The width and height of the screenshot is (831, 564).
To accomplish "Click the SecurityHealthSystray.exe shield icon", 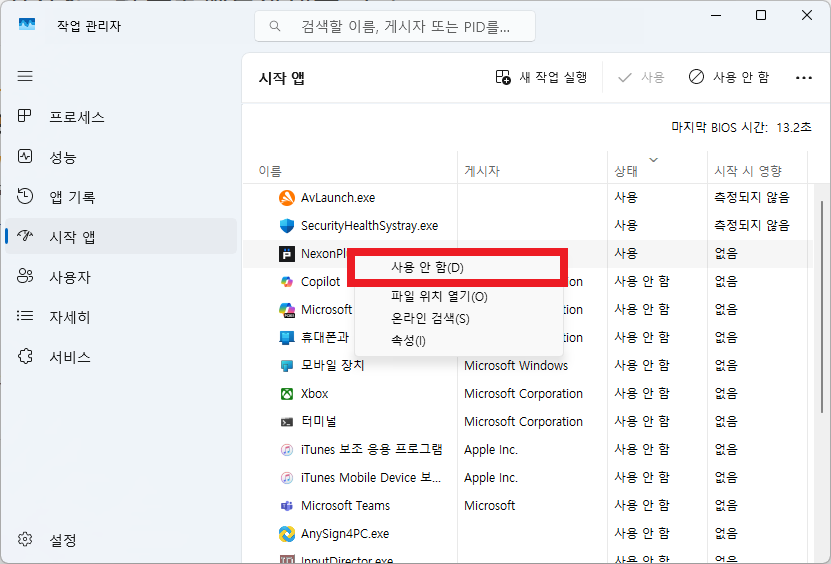I will [287, 226].
